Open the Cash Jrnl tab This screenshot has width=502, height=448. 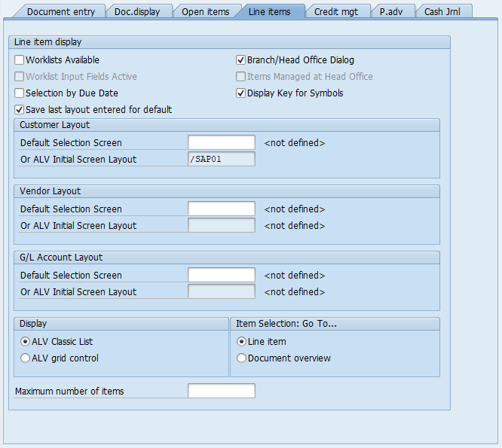pos(442,12)
